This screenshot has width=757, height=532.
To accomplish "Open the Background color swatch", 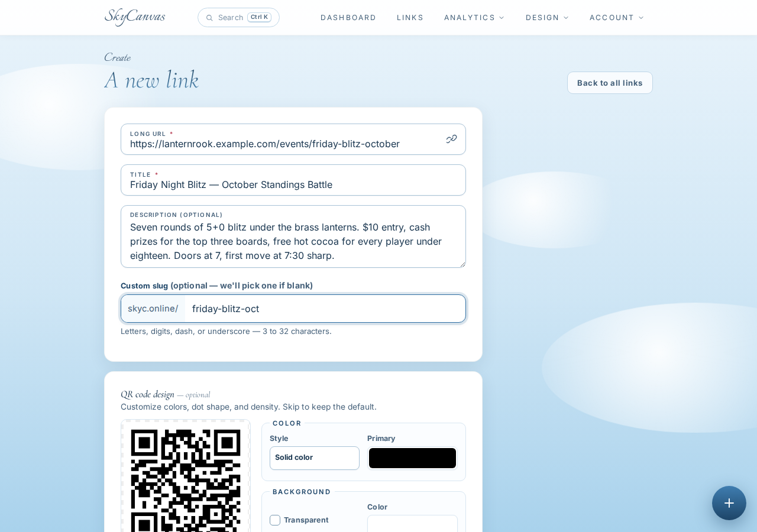I will 412,524.
